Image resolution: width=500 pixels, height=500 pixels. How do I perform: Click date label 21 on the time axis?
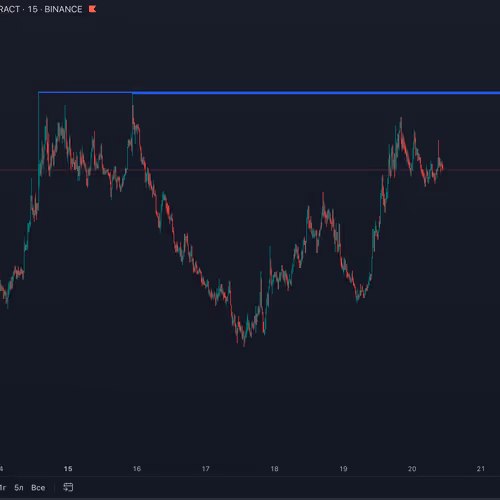point(481,469)
